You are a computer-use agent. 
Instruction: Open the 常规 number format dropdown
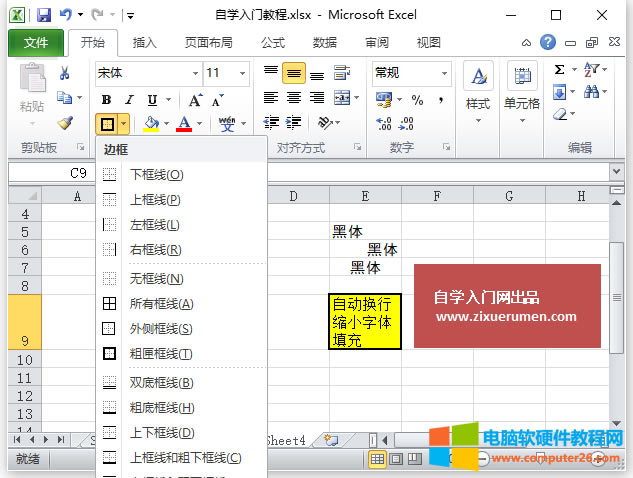pos(444,73)
